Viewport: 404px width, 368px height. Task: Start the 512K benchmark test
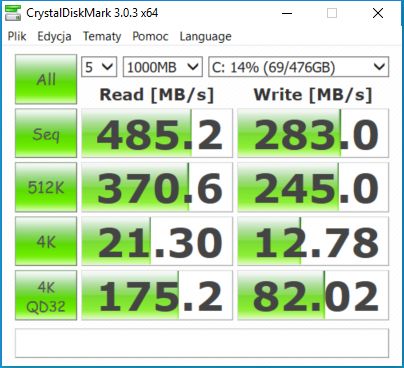(46, 187)
